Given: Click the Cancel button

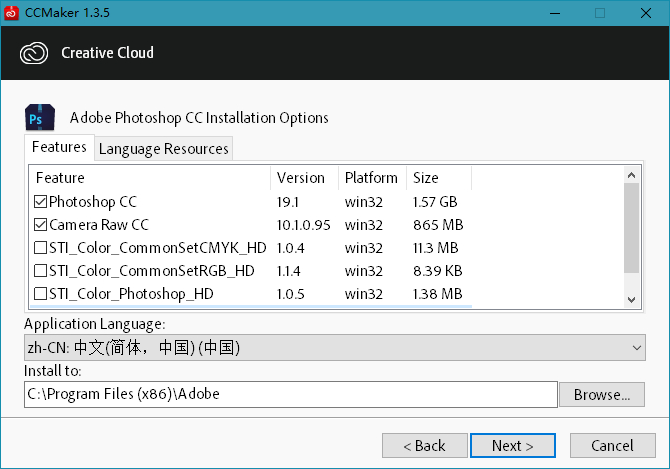Looking at the screenshot, I should tap(613, 446).
